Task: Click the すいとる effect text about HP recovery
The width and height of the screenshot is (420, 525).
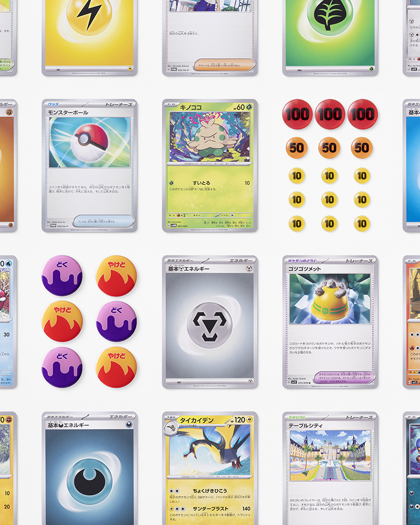Action: (193, 189)
